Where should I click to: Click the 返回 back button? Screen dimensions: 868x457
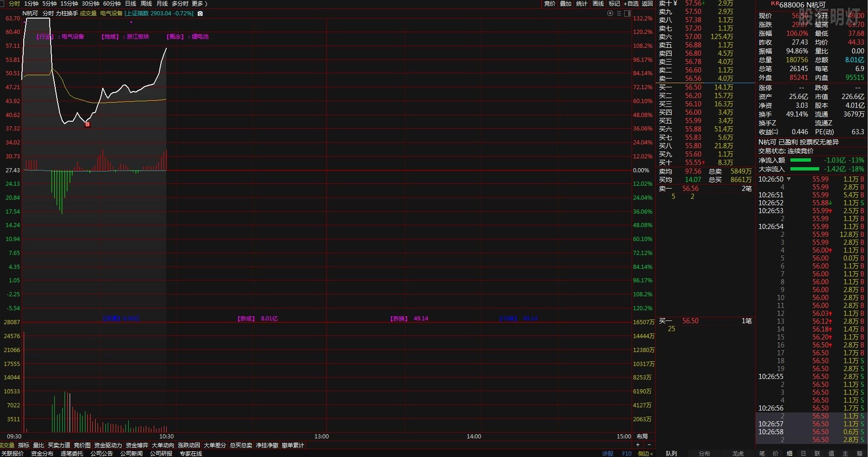click(x=647, y=3)
